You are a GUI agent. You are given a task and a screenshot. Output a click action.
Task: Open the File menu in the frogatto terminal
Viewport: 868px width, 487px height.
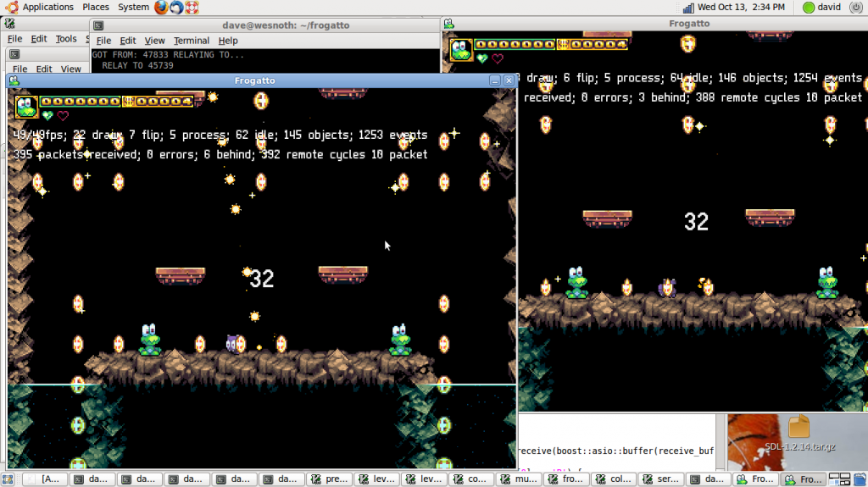pyautogui.click(x=103, y=41)
